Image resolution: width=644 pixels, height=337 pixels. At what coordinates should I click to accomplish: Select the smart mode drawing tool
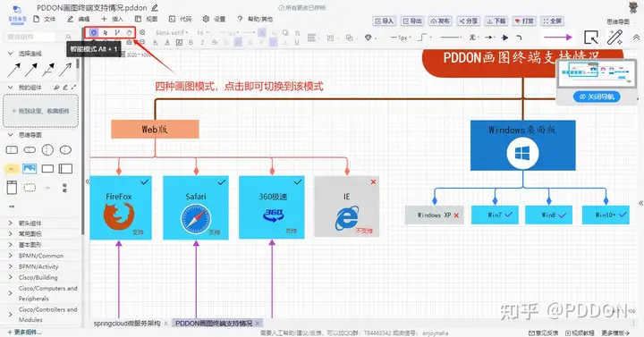coord(94,32)
